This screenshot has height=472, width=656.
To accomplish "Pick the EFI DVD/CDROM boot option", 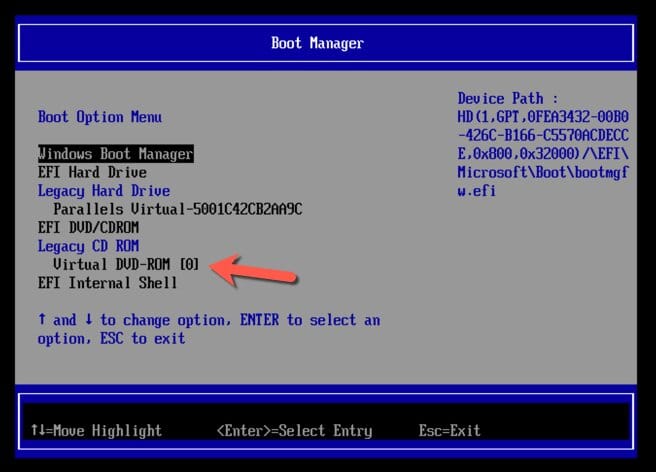I will (x=91, y=227).
